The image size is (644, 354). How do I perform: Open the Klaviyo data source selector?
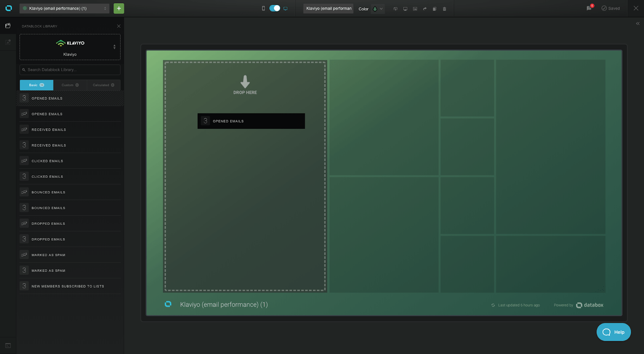(70, 47)
